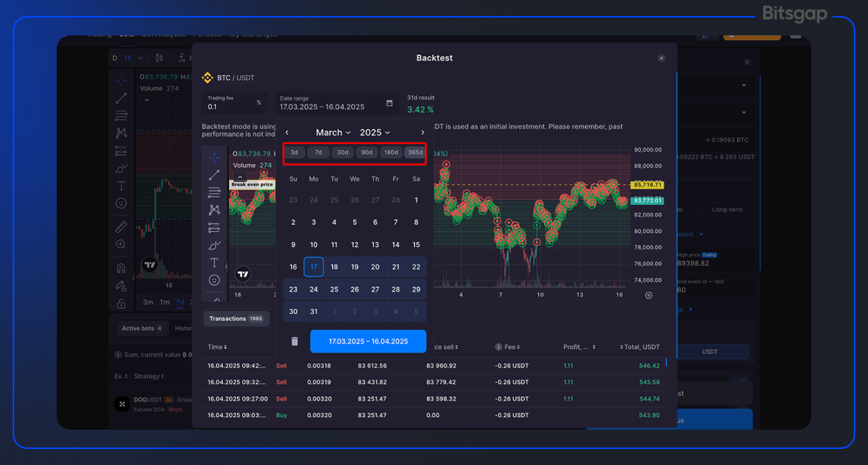Sort transactions by Profit column

[579, 347]
